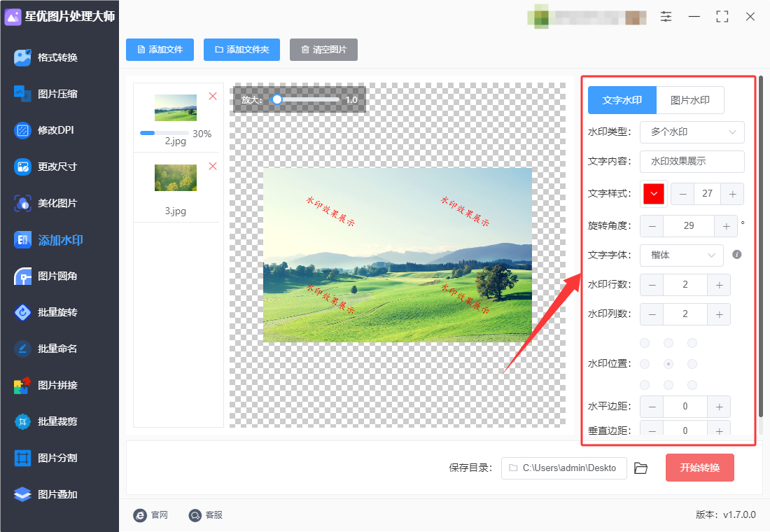Select bottom-center watermark position
This screenshot has height=532, width=770.
pyautogui.click(x=668, y=385)
